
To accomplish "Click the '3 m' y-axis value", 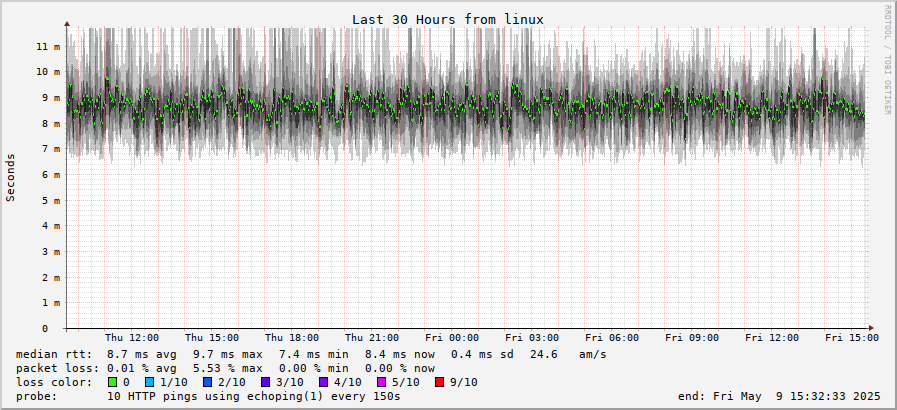I will click(51, 252).
